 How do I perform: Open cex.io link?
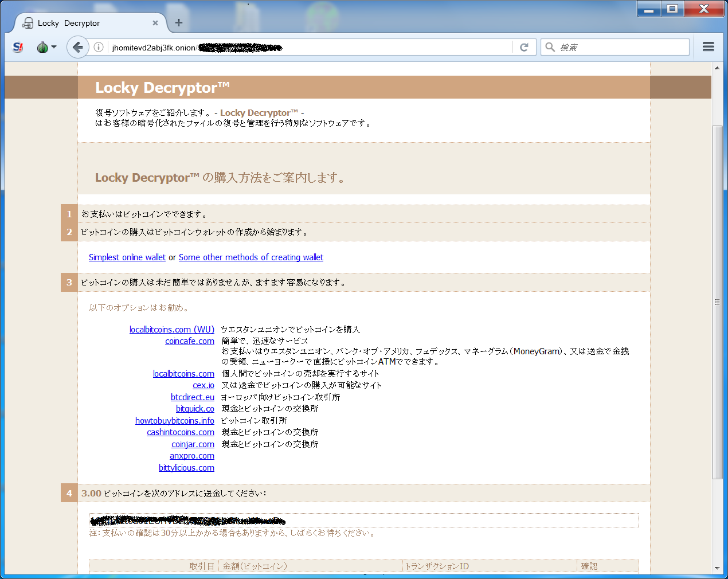203,385
